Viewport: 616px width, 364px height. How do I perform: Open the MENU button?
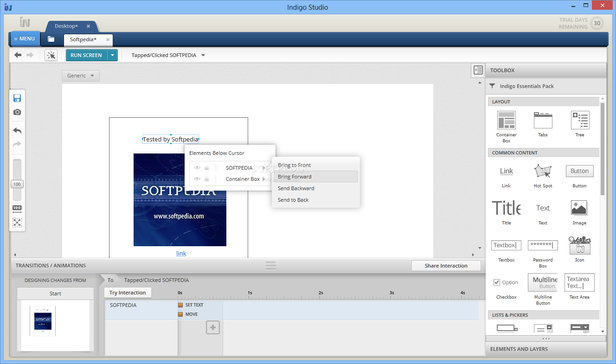click(25, 39)
